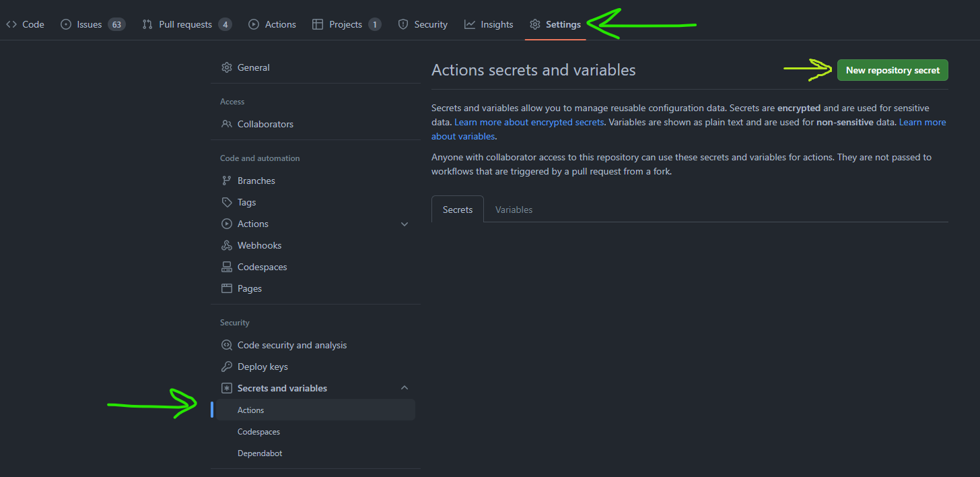Image resolution: width=980 pixels, height=477 pixels.
Task: Switch to the Variables tab
Action: (514, 210)
